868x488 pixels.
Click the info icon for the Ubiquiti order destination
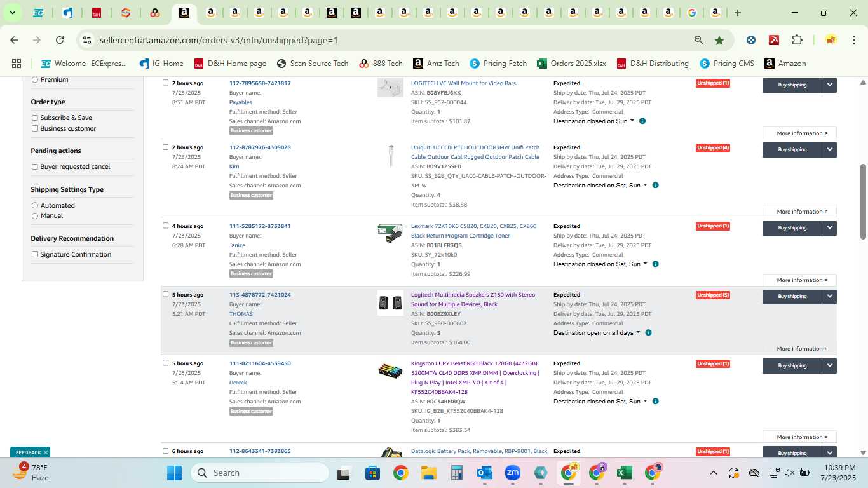[655, 186]
